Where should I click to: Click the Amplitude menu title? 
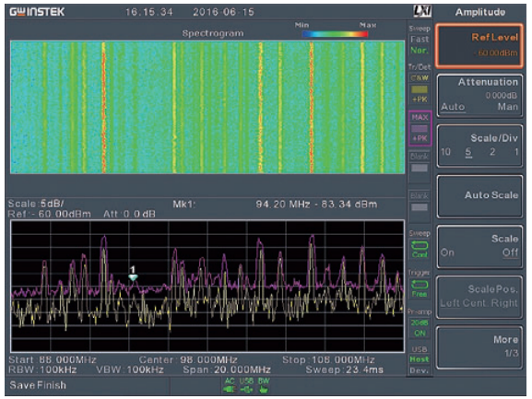480,12
